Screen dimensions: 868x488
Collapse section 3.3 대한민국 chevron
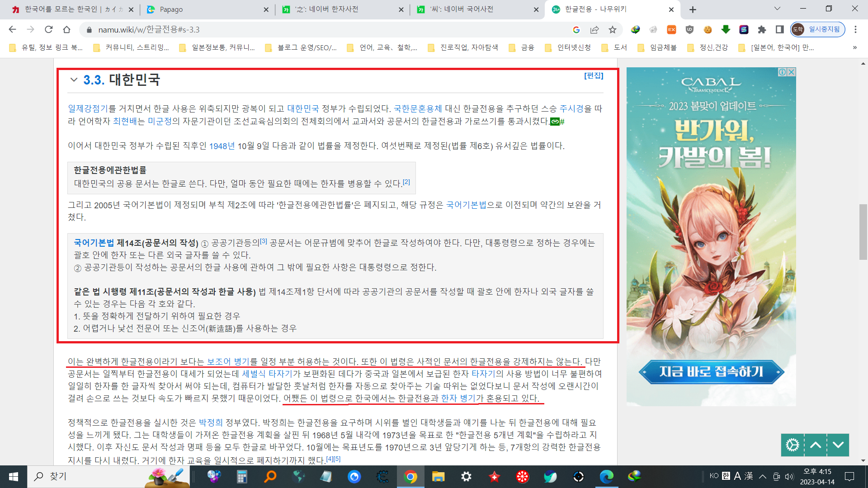tap(74, 80)
